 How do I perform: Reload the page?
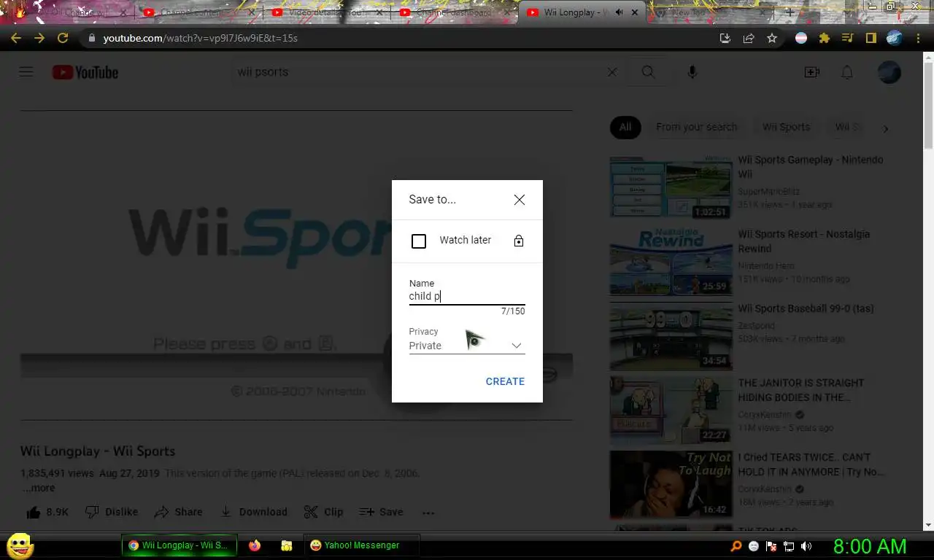[x=63, y=38]
